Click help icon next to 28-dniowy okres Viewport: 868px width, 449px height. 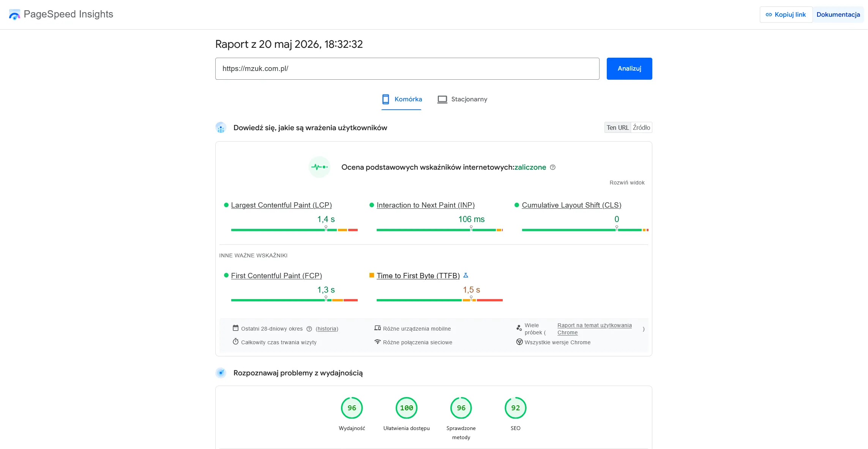coord(309,329)
